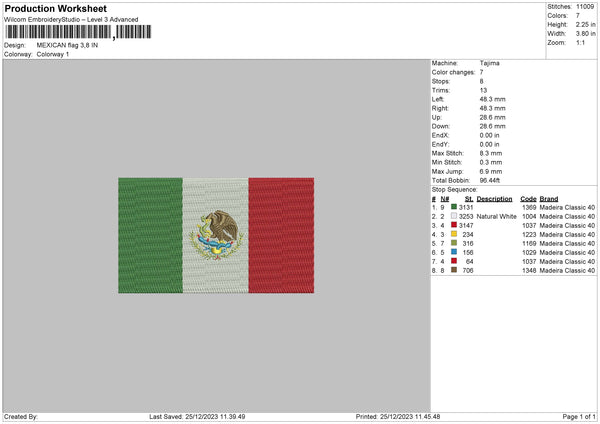
Task: Click the red swatch beside 3147 stitches
Action: click(x=454, y=225)
